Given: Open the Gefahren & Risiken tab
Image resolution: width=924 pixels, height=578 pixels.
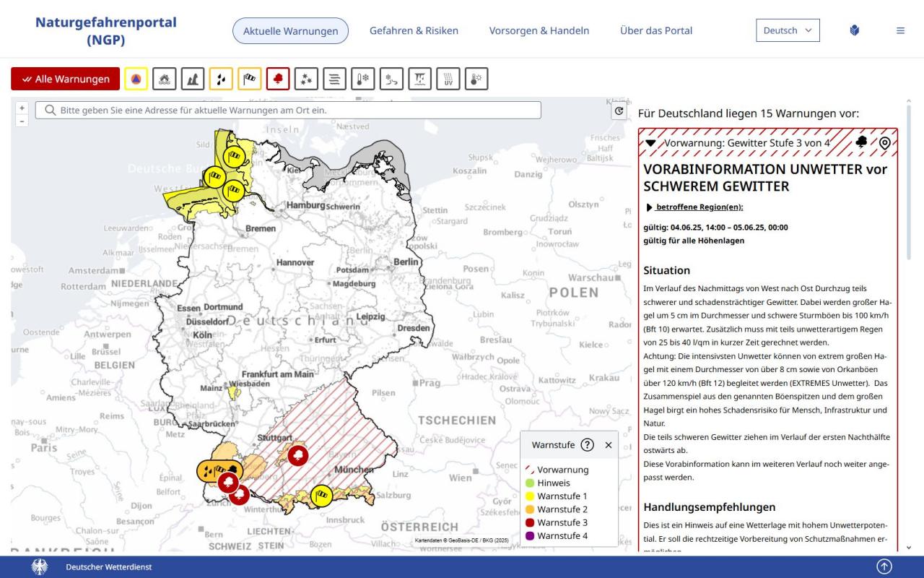Looking at the screenshot, I should tap(414, 30).
